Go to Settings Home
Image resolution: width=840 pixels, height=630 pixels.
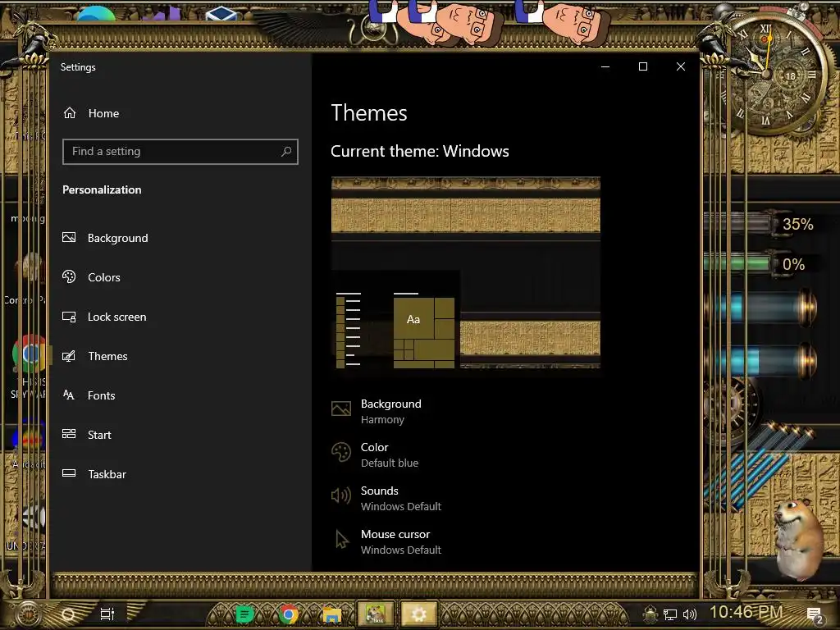tap(91, 113)
